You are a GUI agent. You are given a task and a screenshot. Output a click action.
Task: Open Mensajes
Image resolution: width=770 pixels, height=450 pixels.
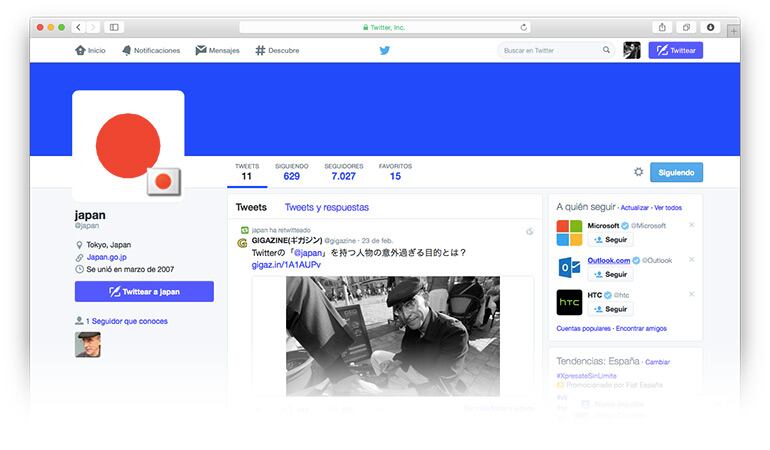pos(218,50)
